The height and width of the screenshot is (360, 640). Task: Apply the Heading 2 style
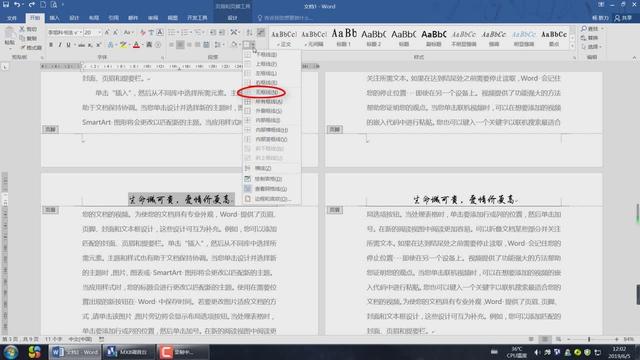click(373, 38)
